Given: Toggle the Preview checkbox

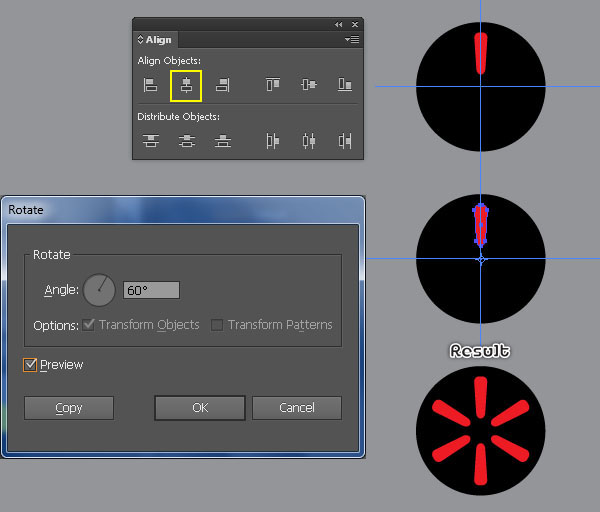Looking at the screenshot, I should 30,365.
